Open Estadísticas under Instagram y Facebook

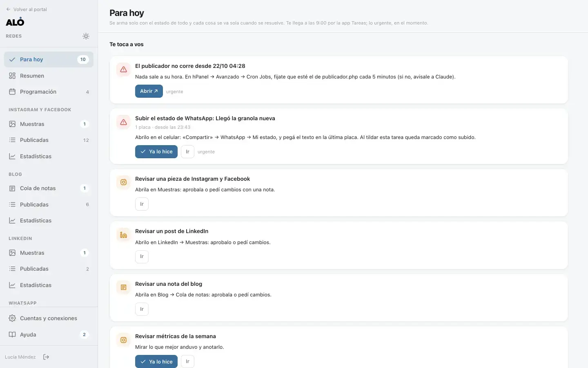(x=49, y=156)
